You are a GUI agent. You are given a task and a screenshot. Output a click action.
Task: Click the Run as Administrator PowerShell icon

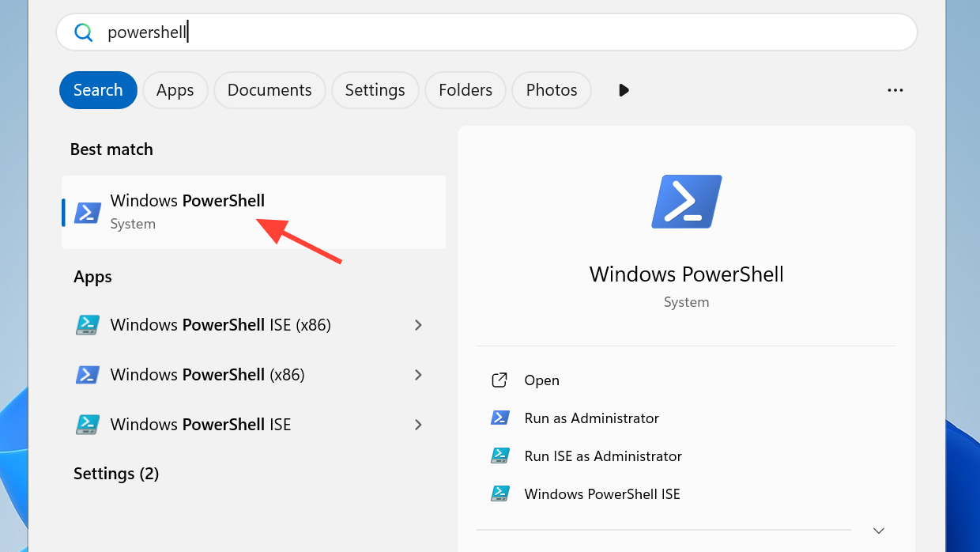tap(499, 418)
